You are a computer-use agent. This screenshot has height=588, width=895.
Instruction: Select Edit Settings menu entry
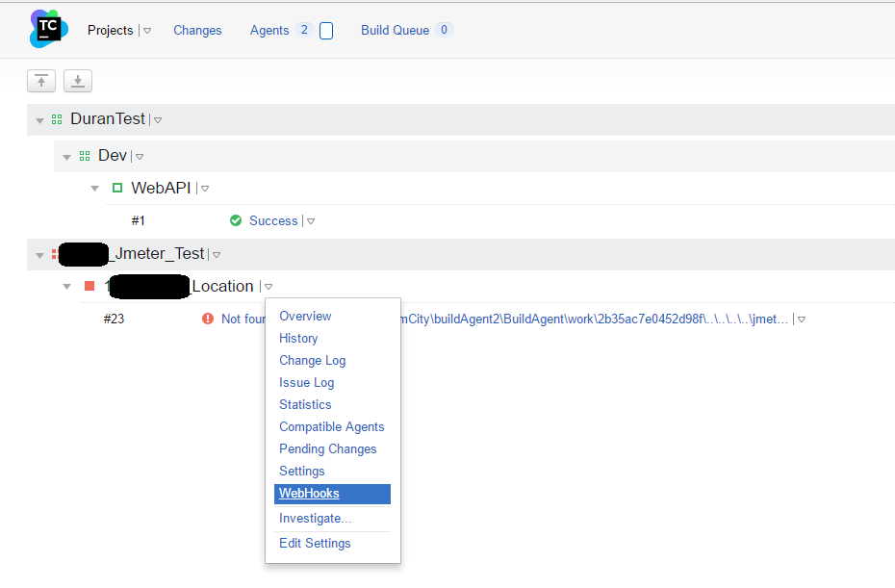tap(315, 544)
